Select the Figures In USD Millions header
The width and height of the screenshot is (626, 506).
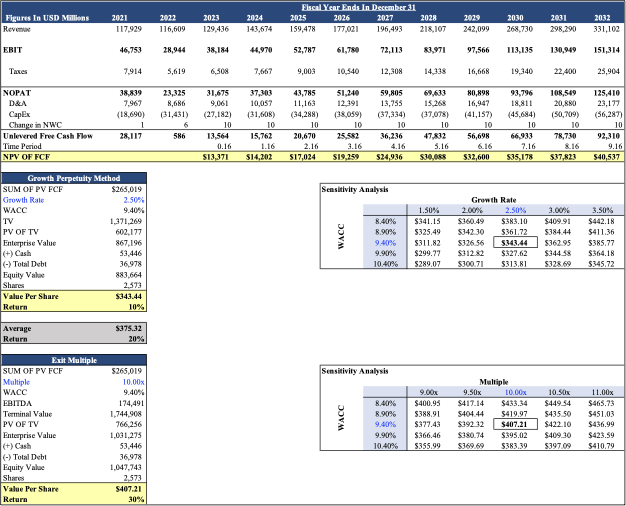coord(47,18)
